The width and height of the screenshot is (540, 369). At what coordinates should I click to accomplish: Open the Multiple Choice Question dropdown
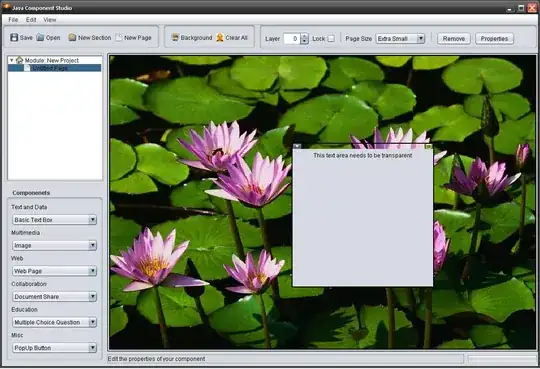(x=92, y=322)
